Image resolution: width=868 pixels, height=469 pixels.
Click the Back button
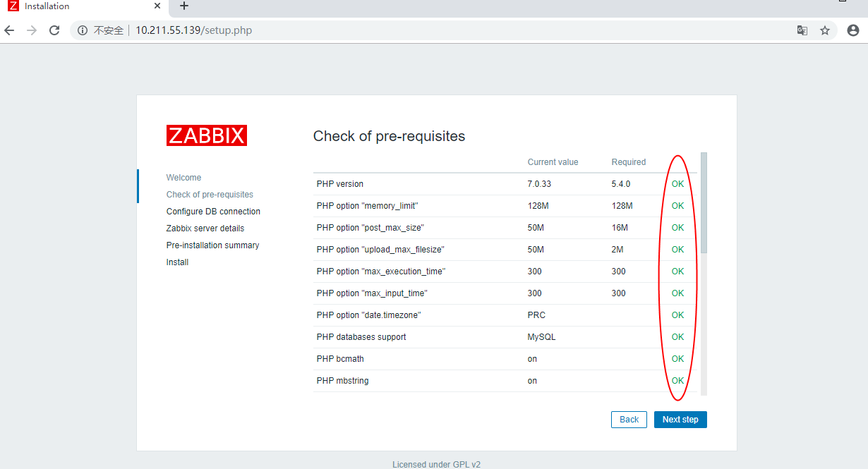(629, 420)
